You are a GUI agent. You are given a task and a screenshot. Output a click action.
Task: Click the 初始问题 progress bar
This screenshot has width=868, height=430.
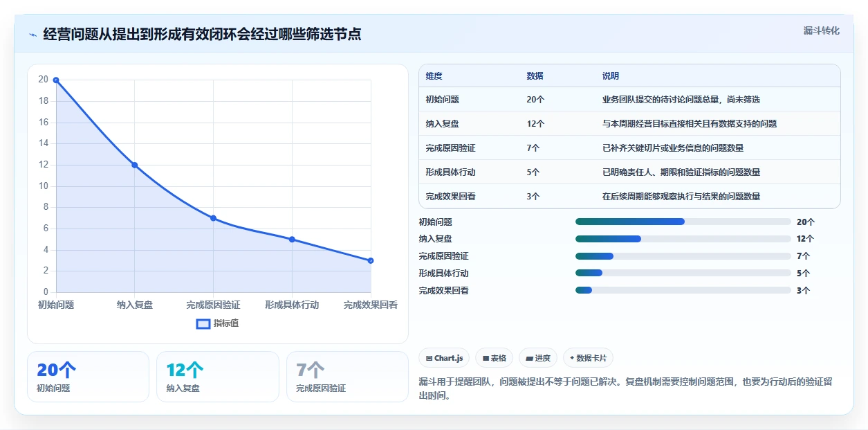pyautogui.click(x=683, y=222)
